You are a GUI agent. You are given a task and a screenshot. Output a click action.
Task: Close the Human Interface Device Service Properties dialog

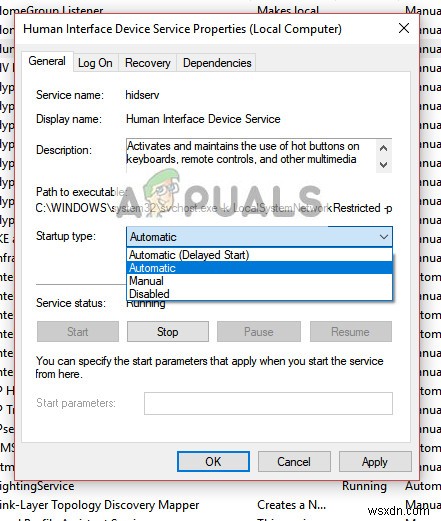tap(404, 28)
